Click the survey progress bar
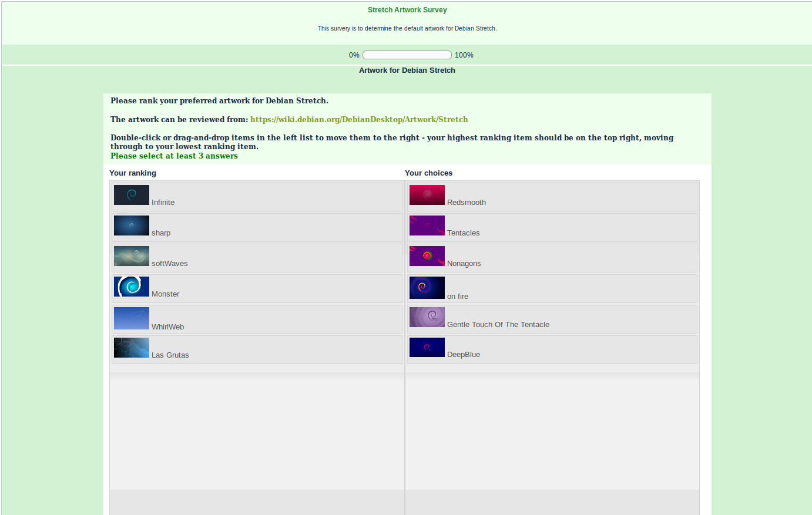 pyautogui.click(x=407, y=55)
